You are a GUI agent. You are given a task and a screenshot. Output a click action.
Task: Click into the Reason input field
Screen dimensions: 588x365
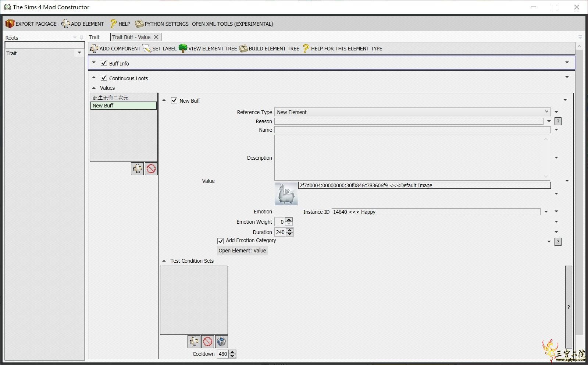coord(409,121)
